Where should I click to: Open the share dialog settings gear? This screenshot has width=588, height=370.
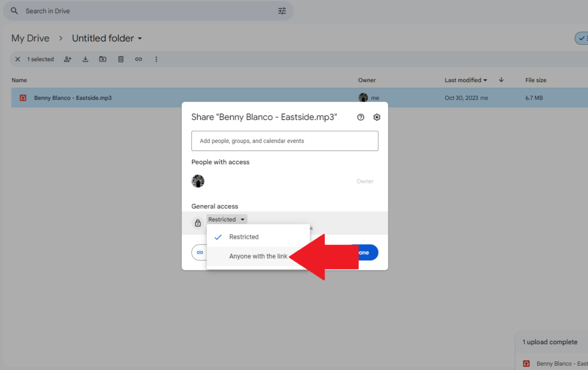pos(377,117)
